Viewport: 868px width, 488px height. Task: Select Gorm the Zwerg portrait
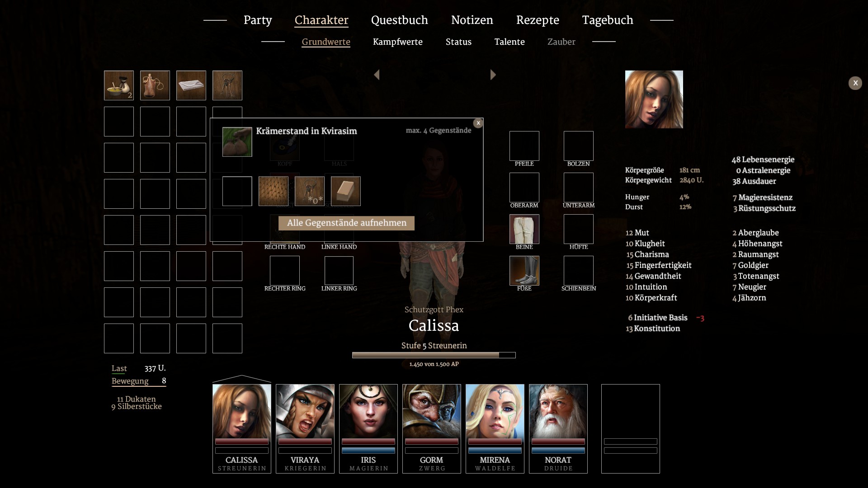[x=432, y=428]
